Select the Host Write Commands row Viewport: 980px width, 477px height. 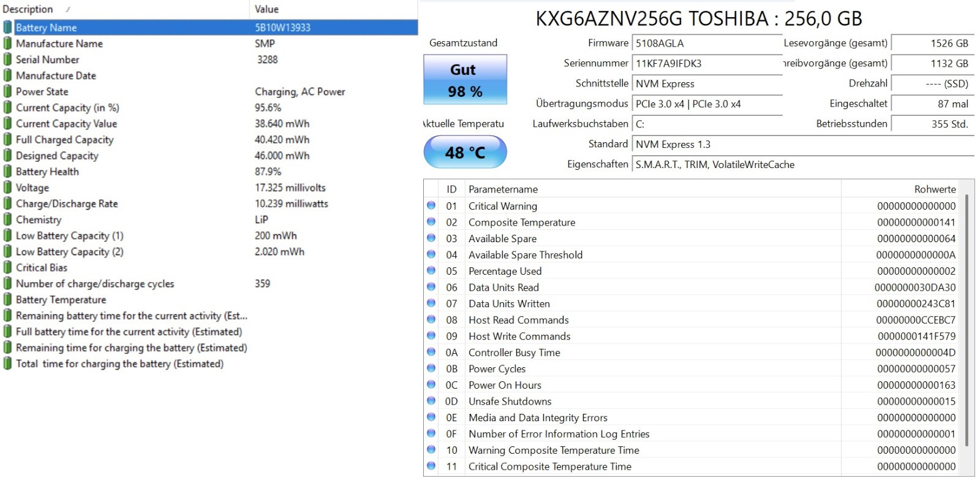pyautogui.click(x=692, y=335)
